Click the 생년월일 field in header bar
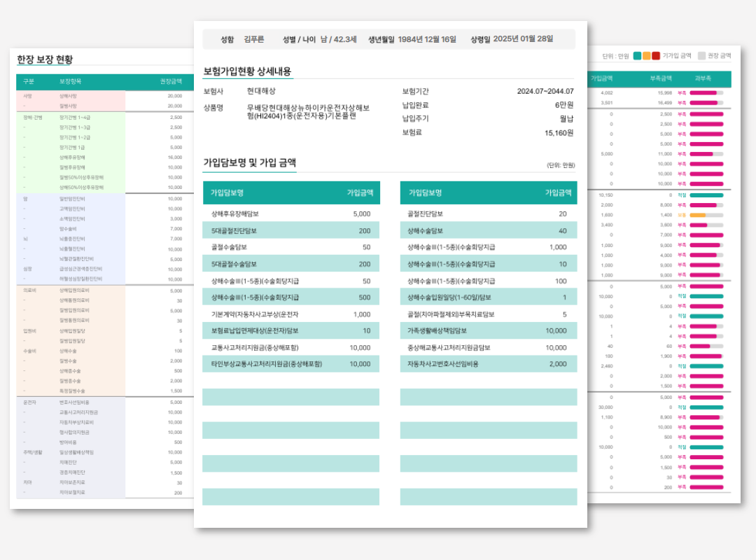Viewport: 756px width, 560px height. pos(412,39)
